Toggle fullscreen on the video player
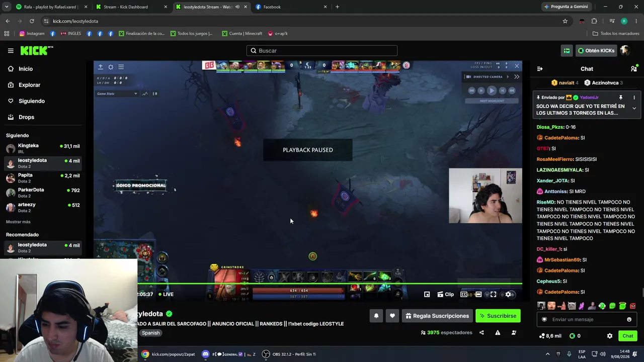 (493, 295)
